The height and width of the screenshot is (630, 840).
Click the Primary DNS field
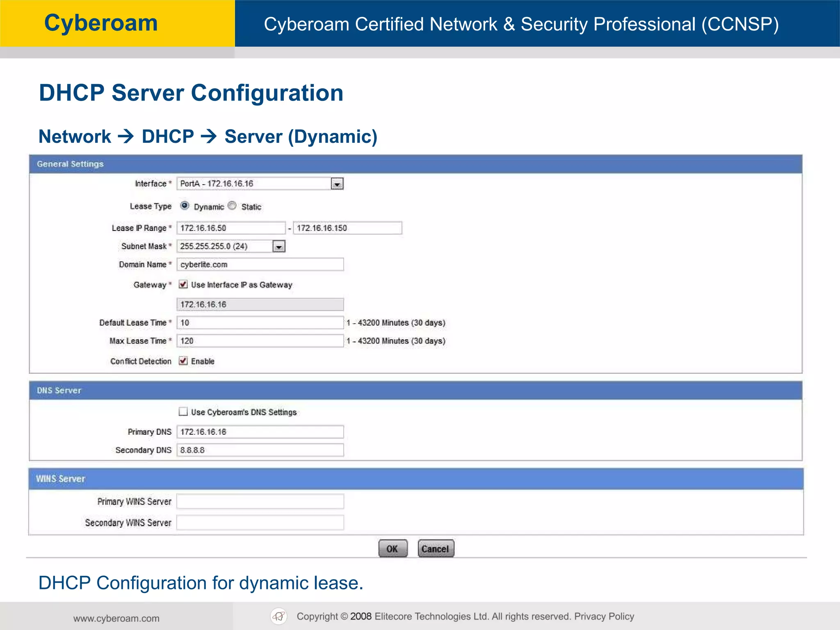[x=260, y=432]
